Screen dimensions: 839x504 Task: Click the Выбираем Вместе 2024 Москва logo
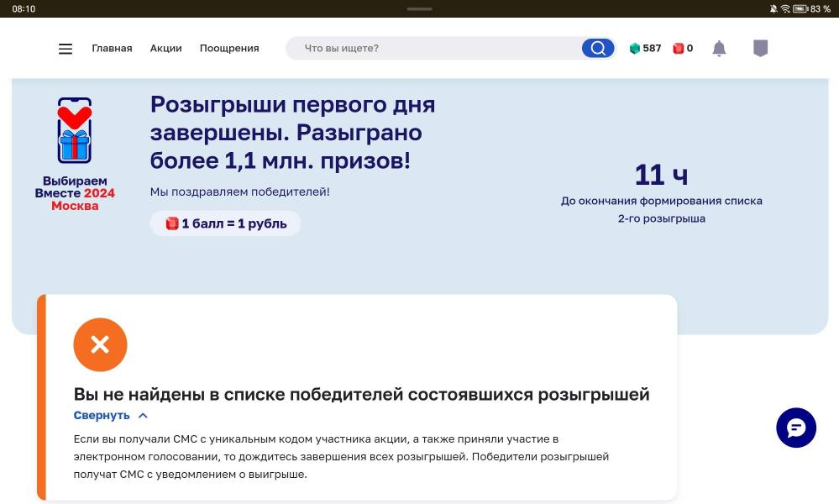75,154
